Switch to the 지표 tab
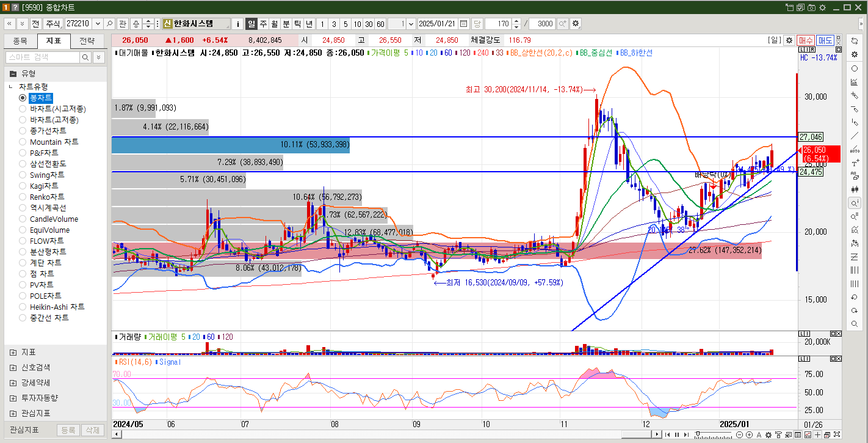 coord(54,41)
